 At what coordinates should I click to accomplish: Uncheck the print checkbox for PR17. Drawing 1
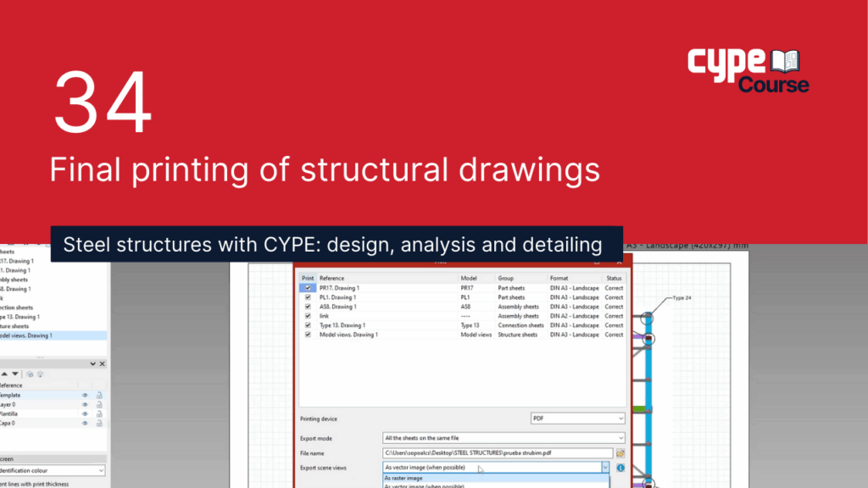(x=307, y=288)
